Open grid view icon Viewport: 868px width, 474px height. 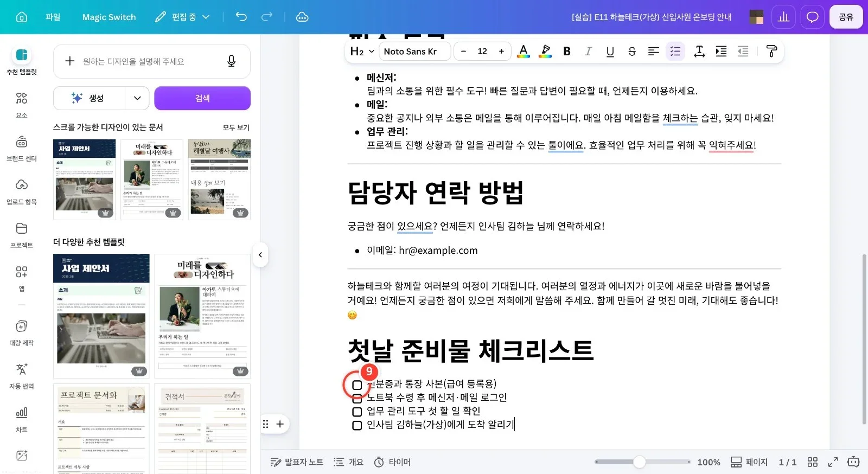[812, 462]
